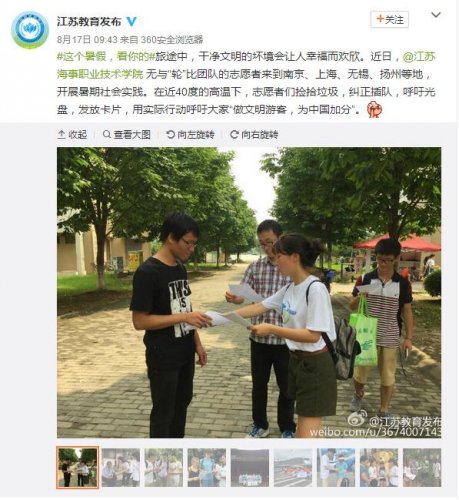The width and height of the screenshot is (459, 500).
Task: Open the @江苏海事职业技术学院 mention link
Action: coord(246,65)
